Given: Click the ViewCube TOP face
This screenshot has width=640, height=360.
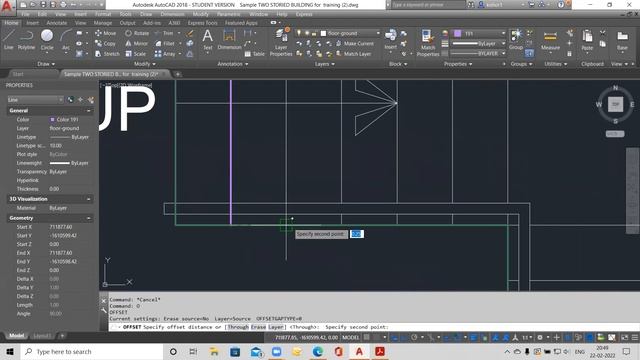Looking at the screenshot, I should click(x=616, y=104).
